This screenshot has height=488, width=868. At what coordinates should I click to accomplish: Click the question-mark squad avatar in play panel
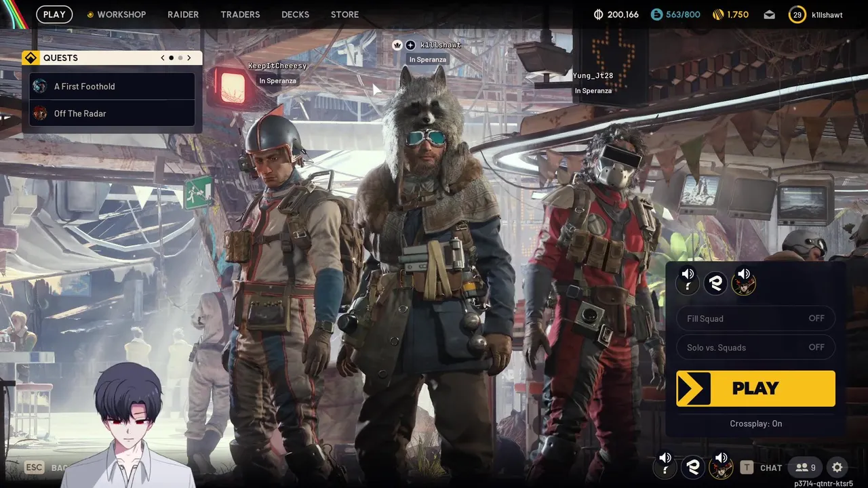tap(688, 284)
